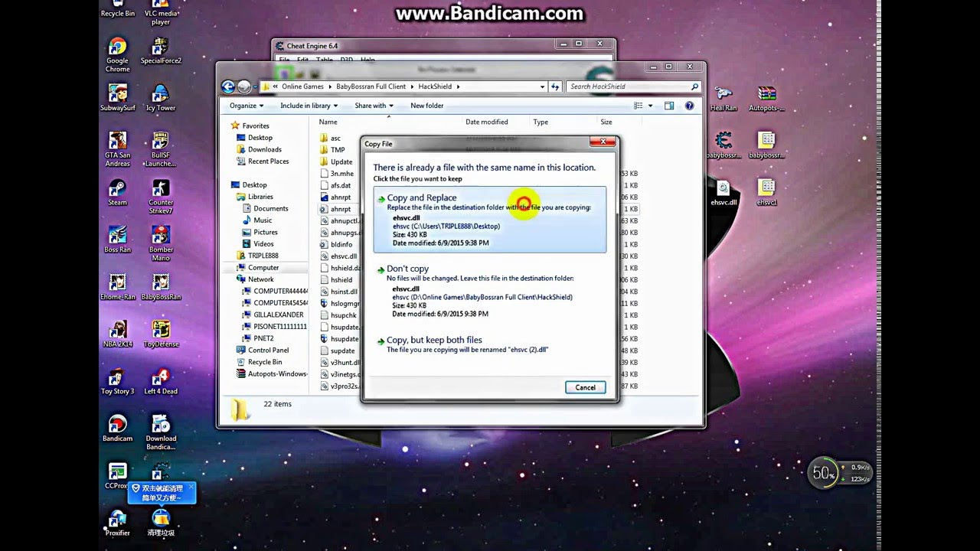Open Left 4 Dead desktop icon
This screenshot has height=551, width=980.
pyautogui.click(x=161, y=381)
